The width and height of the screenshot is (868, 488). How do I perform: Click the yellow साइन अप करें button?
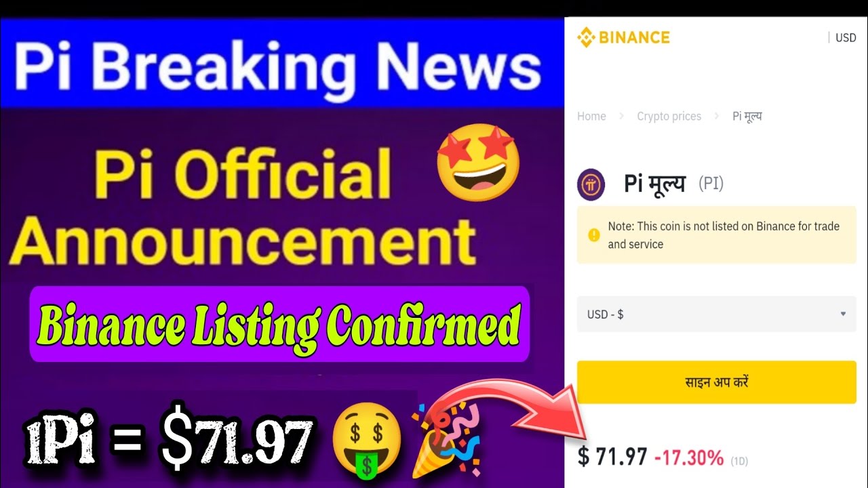tap(716, 382)
